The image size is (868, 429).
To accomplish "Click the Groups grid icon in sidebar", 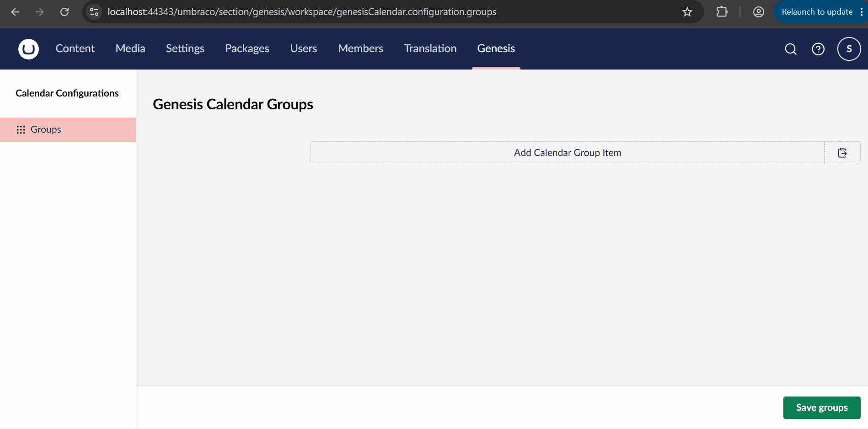I will (21, 130).
